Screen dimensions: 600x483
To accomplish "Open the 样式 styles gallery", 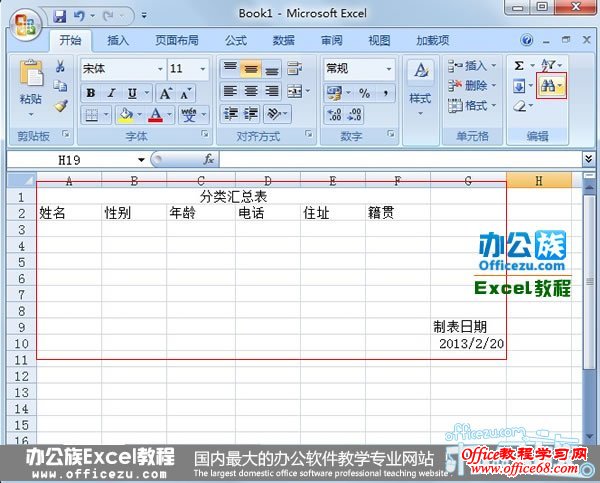I will [x=421, y=88].
